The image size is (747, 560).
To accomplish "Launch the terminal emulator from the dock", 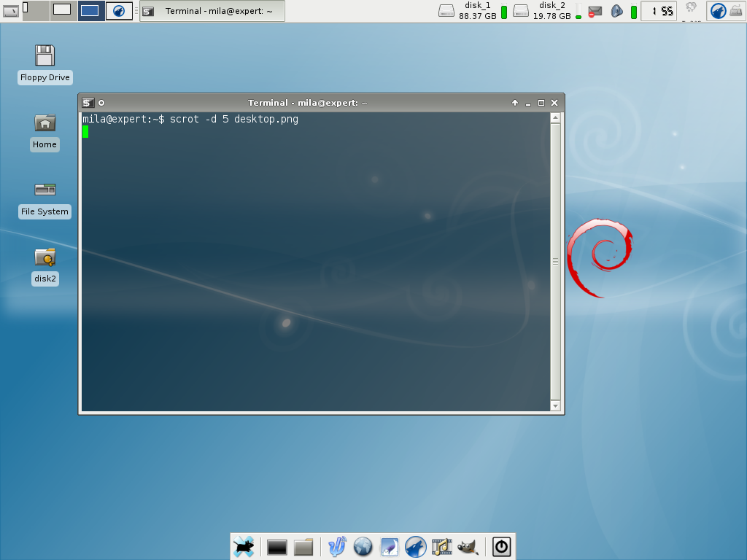I will click(276, 548).
